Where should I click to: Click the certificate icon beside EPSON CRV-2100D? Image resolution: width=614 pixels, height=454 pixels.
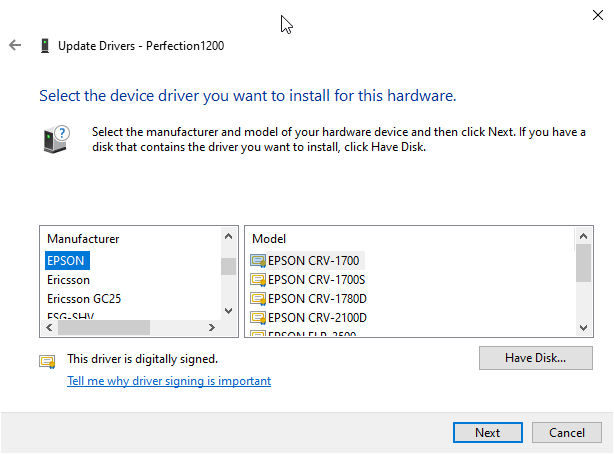pyautogui.click(x=258, y=317)
